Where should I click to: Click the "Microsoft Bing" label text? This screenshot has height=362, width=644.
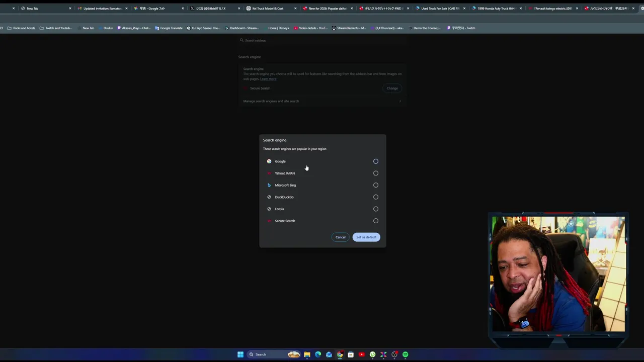(285, 185)
